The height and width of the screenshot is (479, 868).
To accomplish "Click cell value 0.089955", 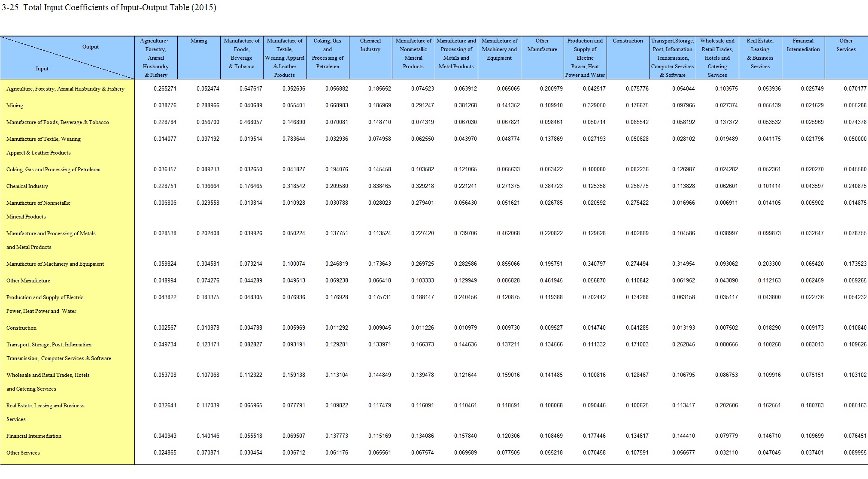I will point(855,453).
